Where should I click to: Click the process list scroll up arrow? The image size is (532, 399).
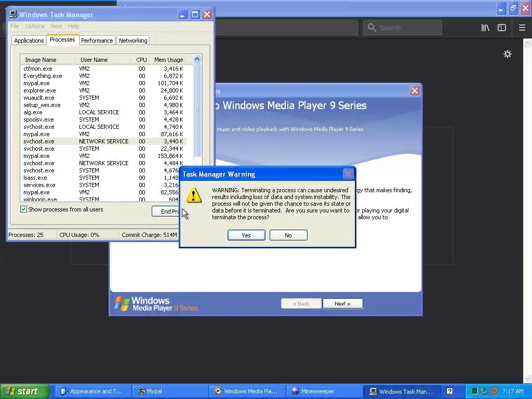coord(197,59)
